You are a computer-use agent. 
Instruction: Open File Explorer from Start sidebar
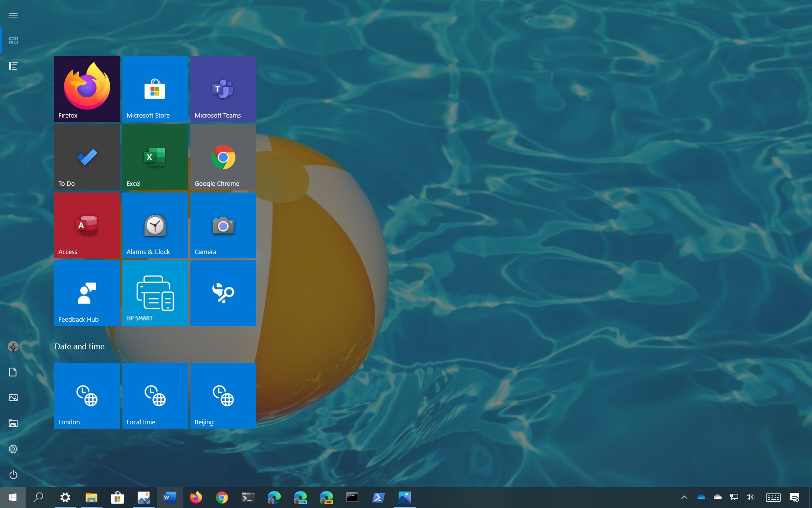pos(13,423)
